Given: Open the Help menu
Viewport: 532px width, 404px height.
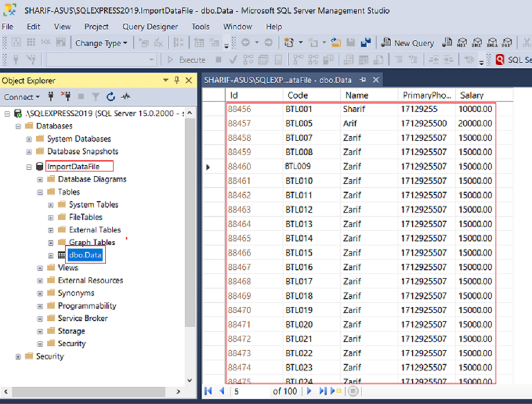Looking at the screenshot, I should 274,27.
